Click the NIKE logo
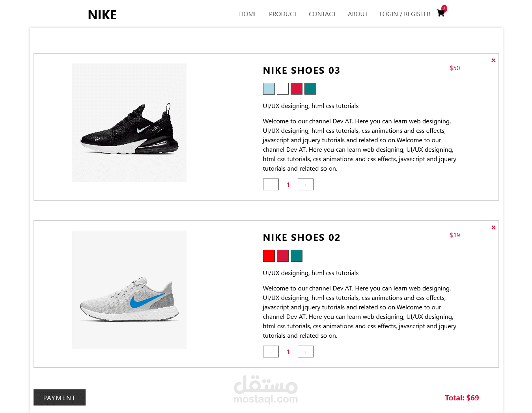Screen dimensions: 532x413 click(102, 15)
